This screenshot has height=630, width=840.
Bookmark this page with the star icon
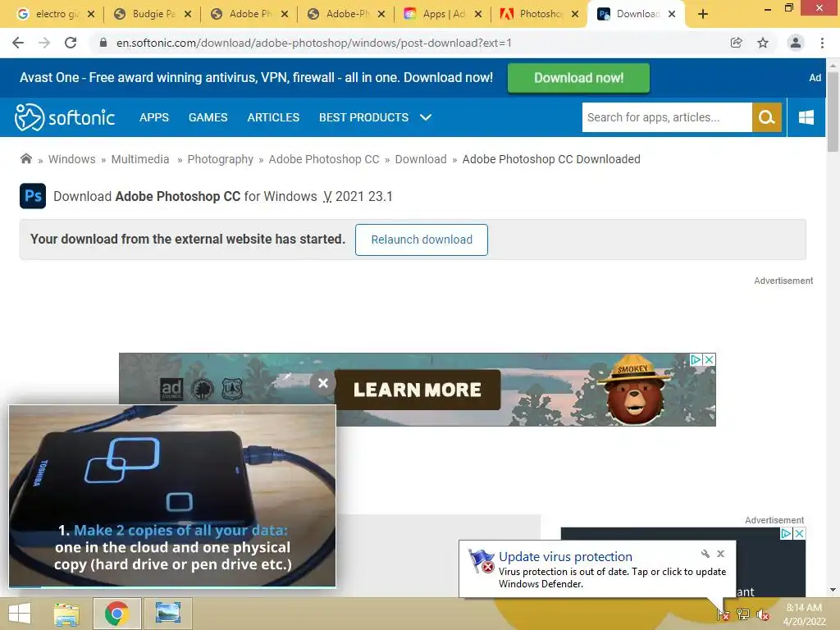click(x=763, y=43)
